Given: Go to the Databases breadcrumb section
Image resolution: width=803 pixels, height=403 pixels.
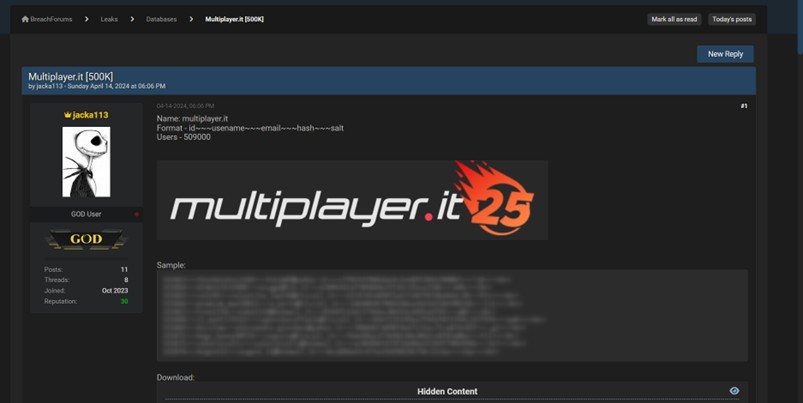Looking at the screenshot, I should pos(161,19).
